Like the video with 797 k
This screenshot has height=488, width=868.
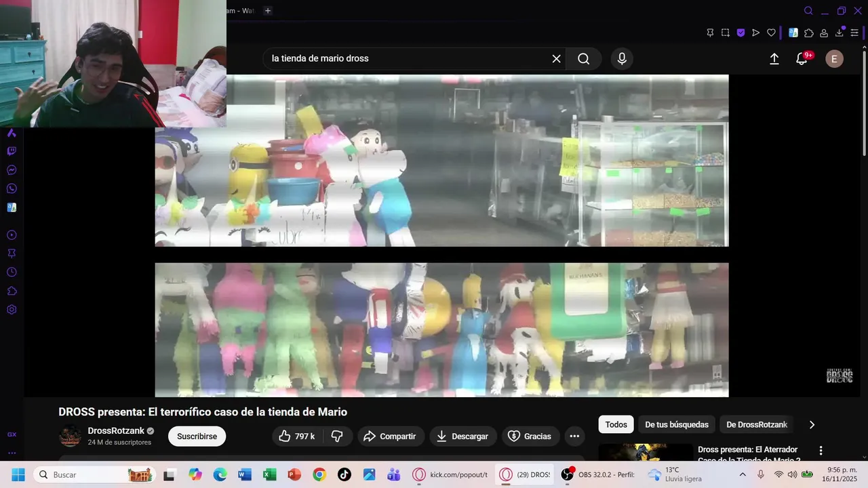pos(298,436)
